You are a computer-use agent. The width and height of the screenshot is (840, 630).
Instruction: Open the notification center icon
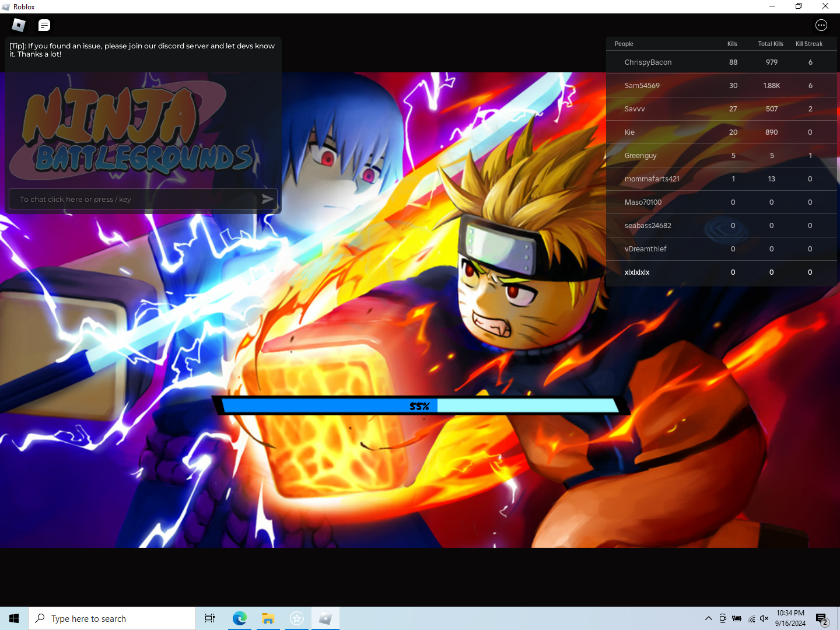pos(822,619)
